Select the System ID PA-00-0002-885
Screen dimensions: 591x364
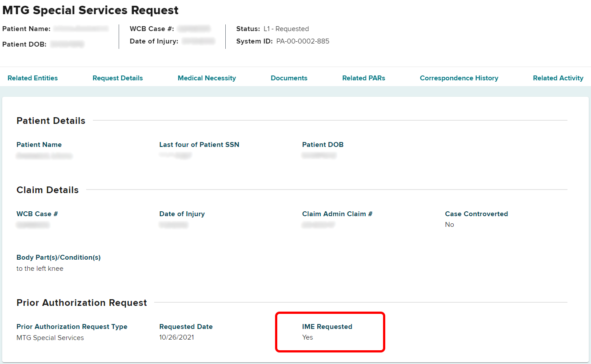pyautogui.click(x=303, y=41)
